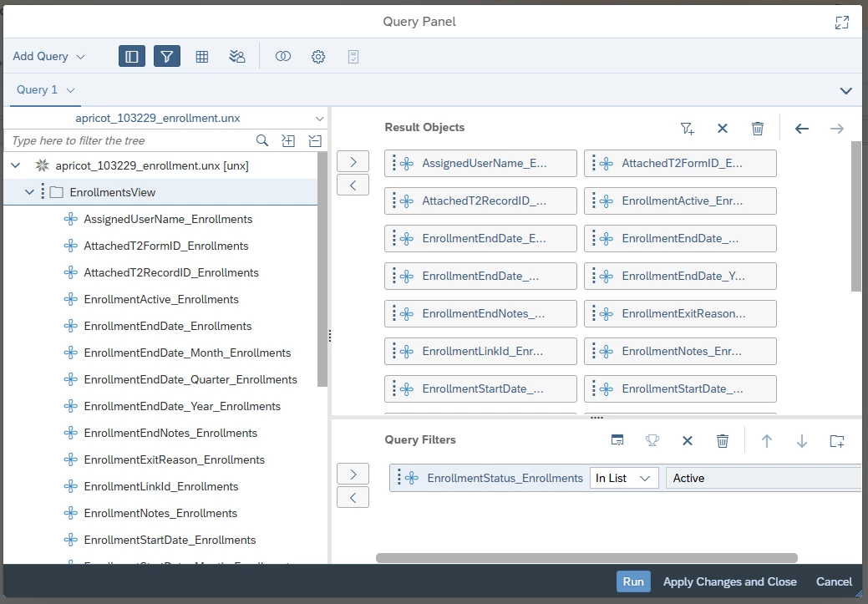This screenshot has width=868, height=604.
Task: Delete all result objects trash icon
Action: click(758, 129)
